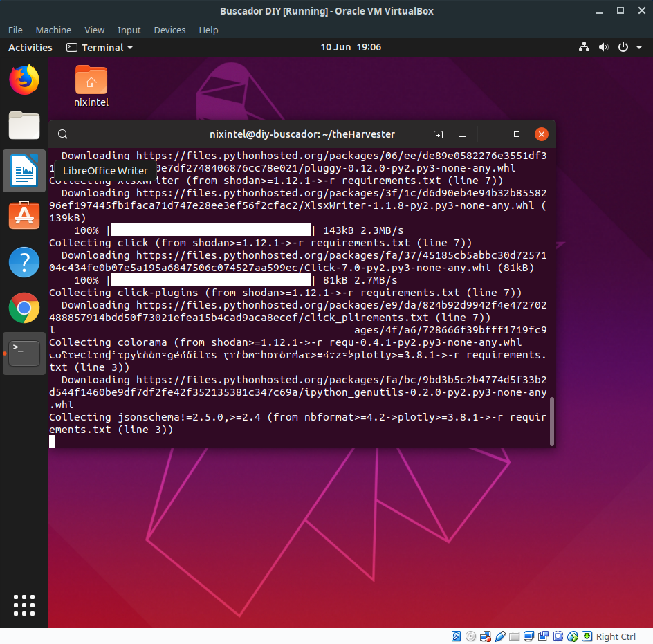Open the Files manager in dock
Screen dimensions: 653x644
[24, 125]
